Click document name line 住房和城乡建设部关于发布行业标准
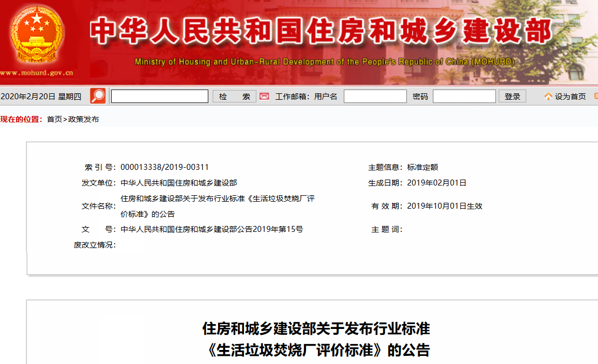 (218, 198)
